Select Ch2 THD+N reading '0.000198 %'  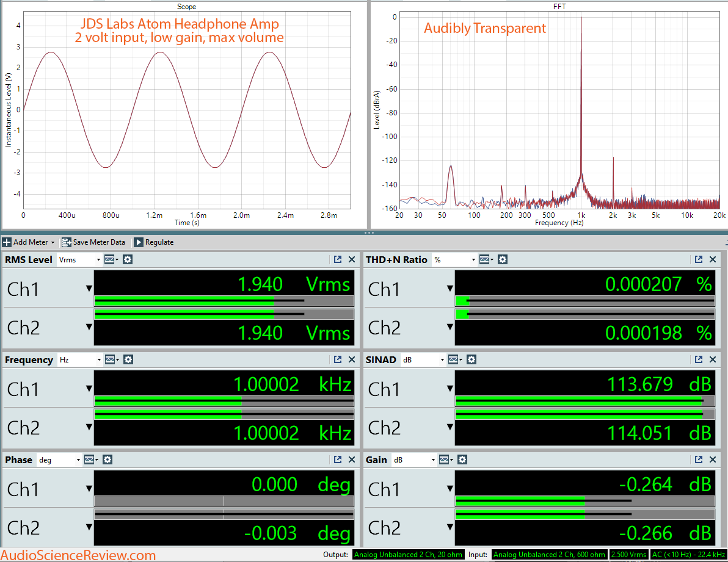[659, 333]
